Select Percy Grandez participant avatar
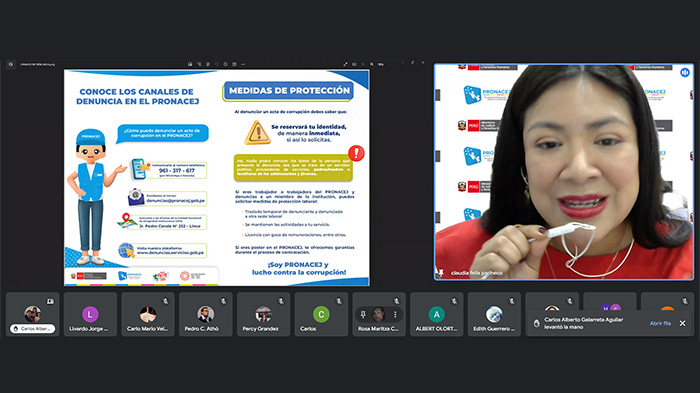The width and height of the screenshot is (700, 393). [x=263, y=314]
